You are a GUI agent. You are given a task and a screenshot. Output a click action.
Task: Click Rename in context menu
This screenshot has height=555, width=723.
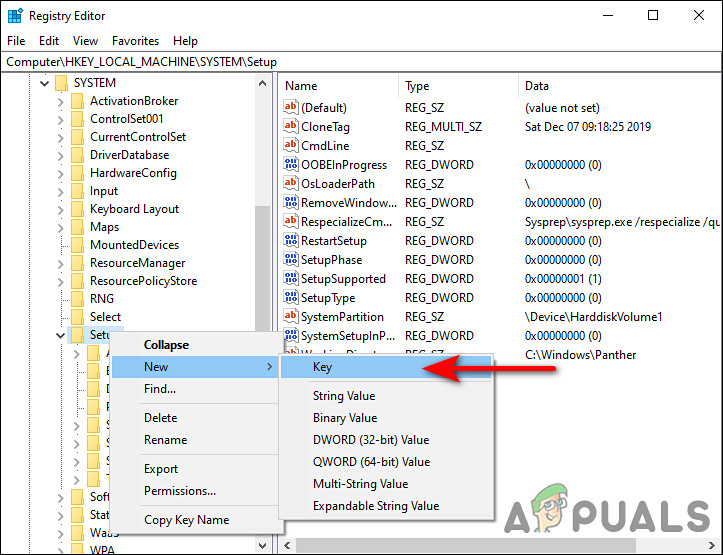pyautogui.click(x=195, y=440)
